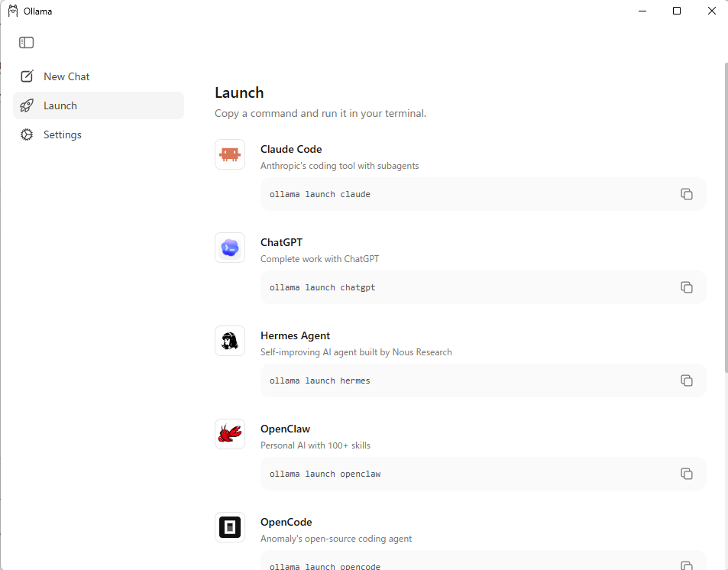Select Launch in the sidebar
Image resolution: width=728 pixels, height=570 pixels.
tap(99, 105)
